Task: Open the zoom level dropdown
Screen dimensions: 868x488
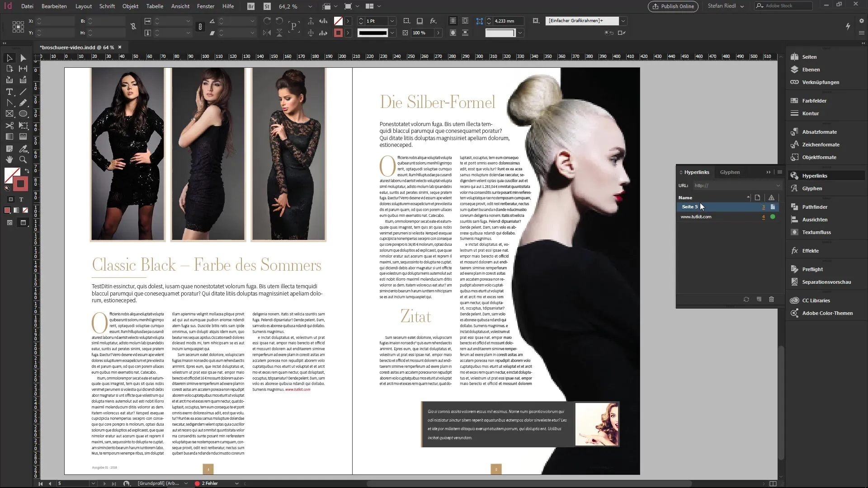Action: click(x=310, y=6)
